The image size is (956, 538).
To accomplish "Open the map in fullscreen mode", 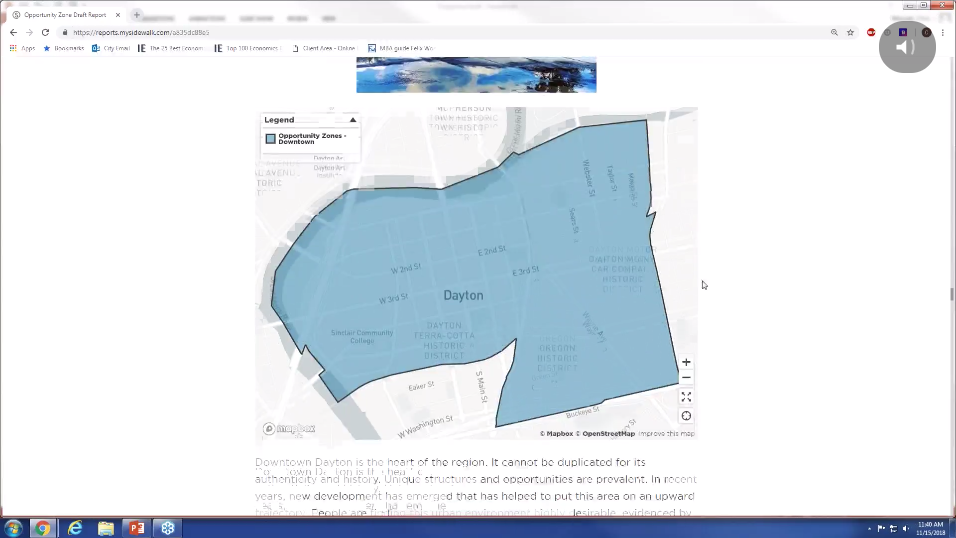I will point(686,397).
